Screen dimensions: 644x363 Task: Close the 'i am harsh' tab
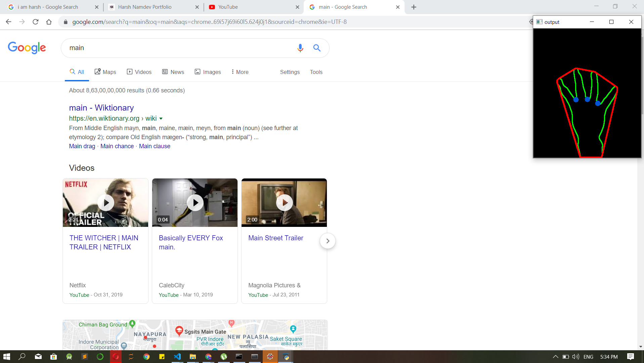click(x=97, y=7)
